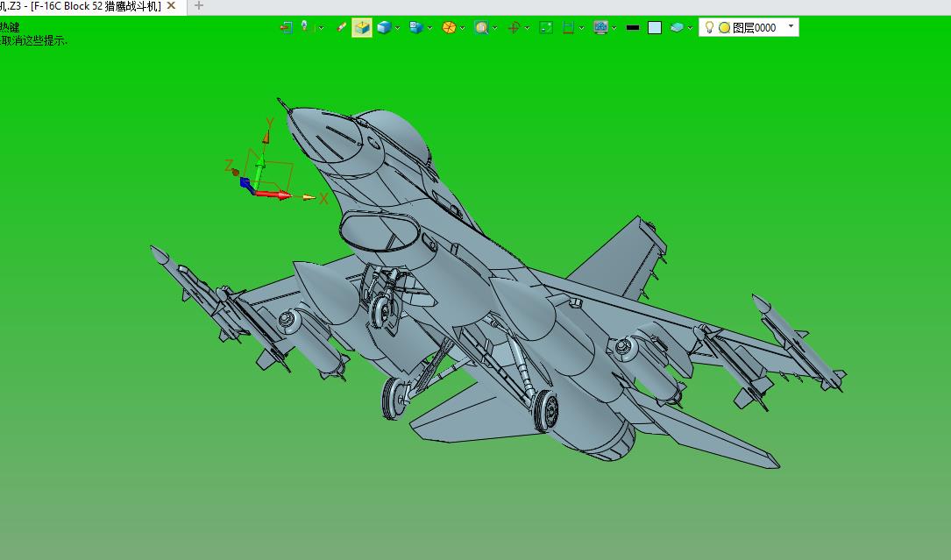Click the Y axis label of the triad

270,124
